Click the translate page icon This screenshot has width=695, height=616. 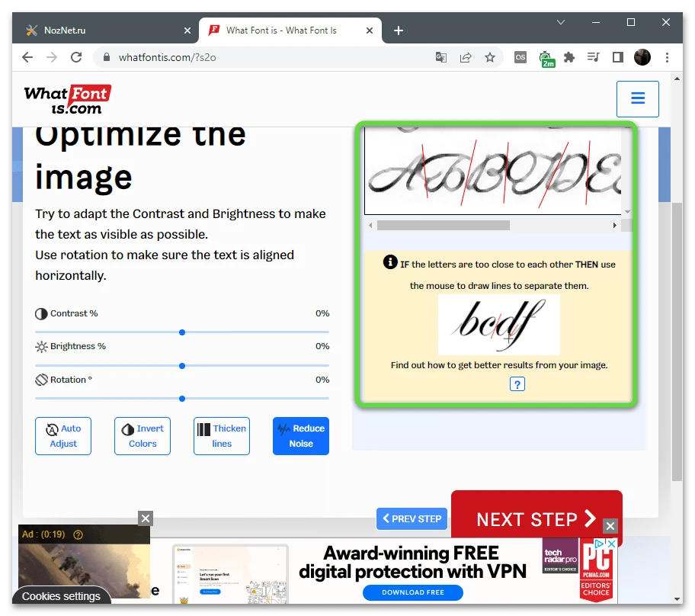[x=440, y=57]
